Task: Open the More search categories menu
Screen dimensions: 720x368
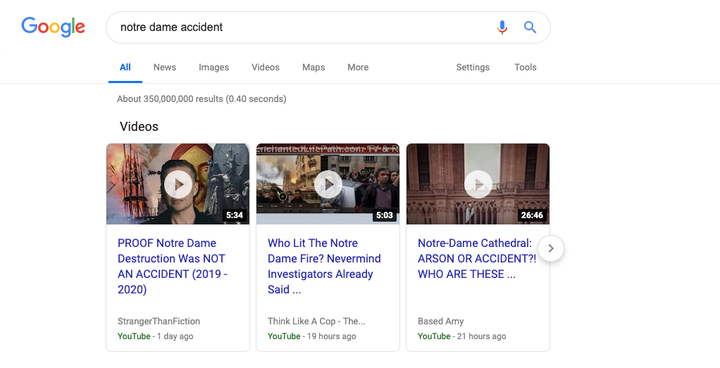Action: (358, 67)
